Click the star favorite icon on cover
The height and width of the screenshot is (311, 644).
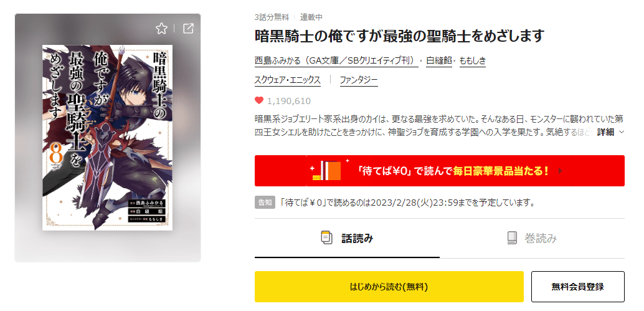161,28
